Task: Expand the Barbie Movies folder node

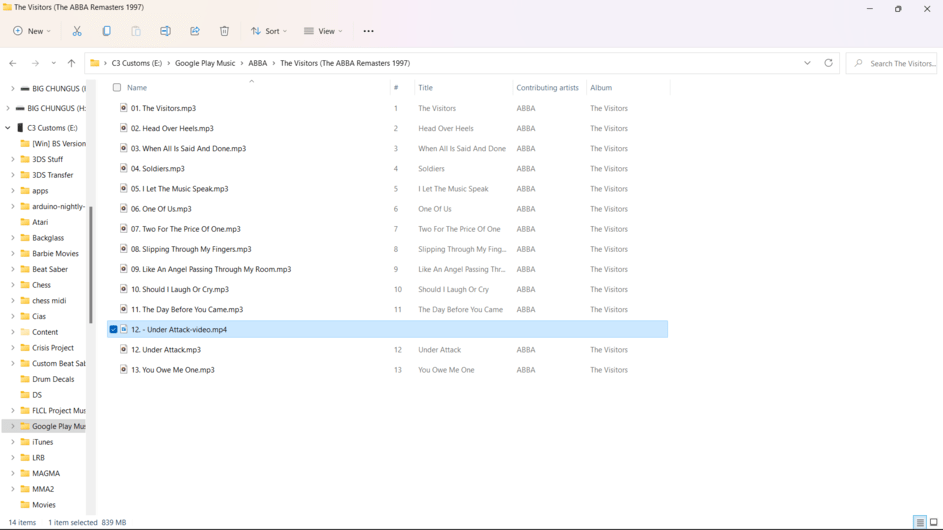Action: point(13,254)
